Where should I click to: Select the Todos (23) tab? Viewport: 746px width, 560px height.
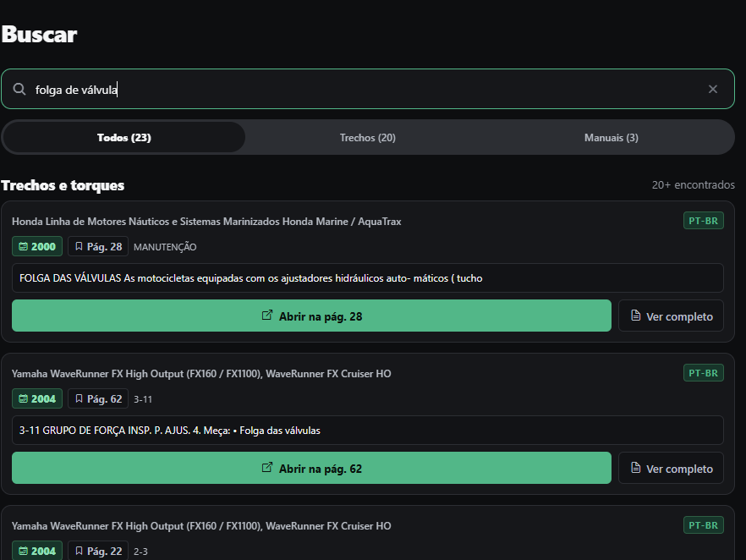124,138
